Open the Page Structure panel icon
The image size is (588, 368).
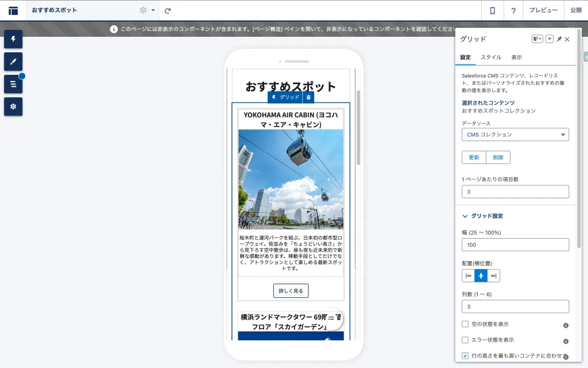13,84
